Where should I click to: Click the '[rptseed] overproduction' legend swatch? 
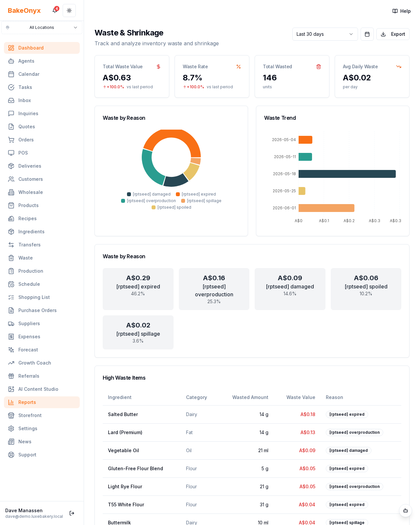[x=123, y=201]
